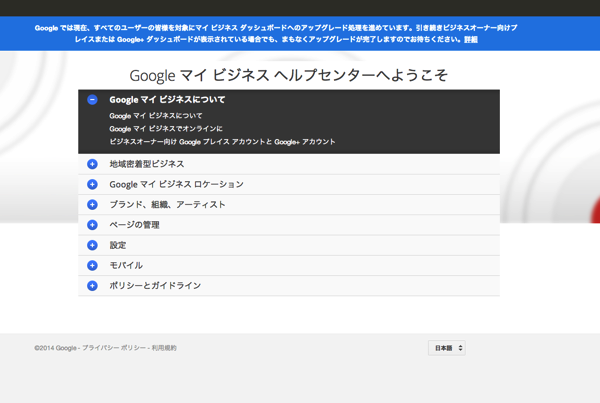Open ビジネスオーナー向け Google プレイス アカウント link
This screenshot has width=600, height=403.
coord(222,142)
